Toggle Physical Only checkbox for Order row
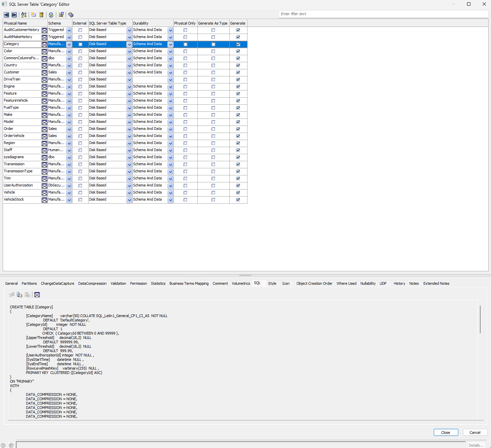 pyautogui.click(x=185, y=129)
